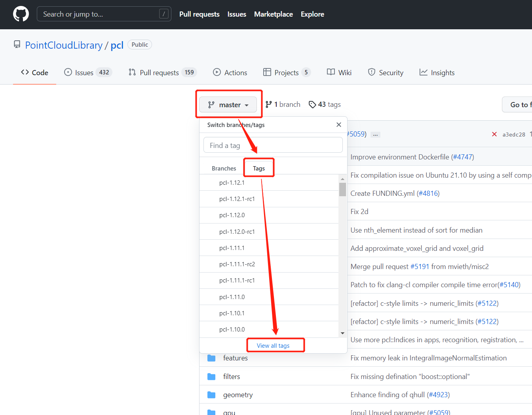The width and height of the screenshot is (532, 415).
Task: Open the repository Issues tab
Action: [x=88, y=72]
